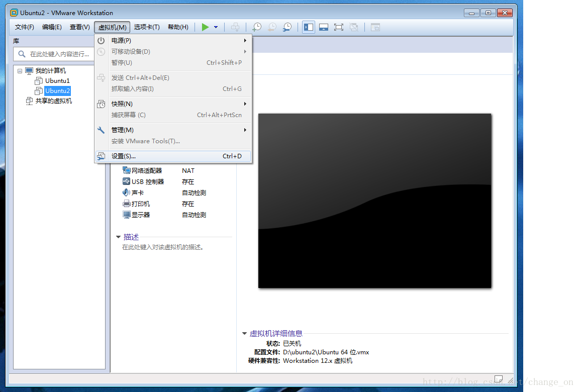Toggle the library sidebar view icon

tap(308, 27)
